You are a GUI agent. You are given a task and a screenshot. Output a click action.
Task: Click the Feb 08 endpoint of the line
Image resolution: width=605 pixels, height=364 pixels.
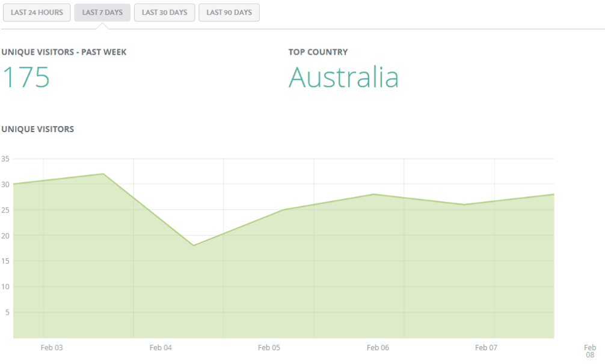pyautogui.click(x=553, y=194)
